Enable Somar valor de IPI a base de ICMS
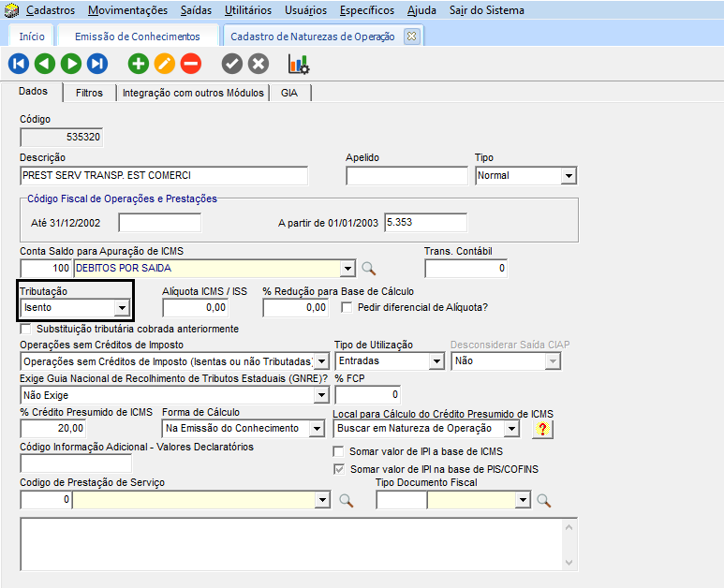The image size is (724, 588). (338, 451)
